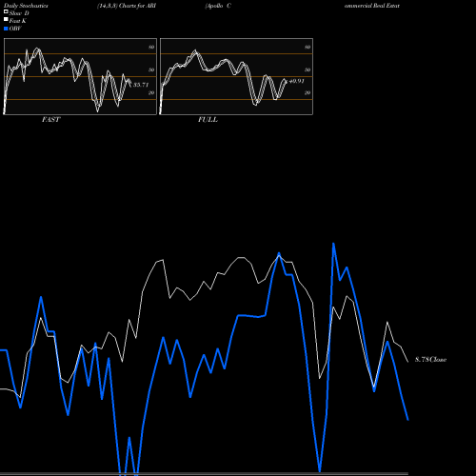Screen dimensions: 476x476
Task: Click the 20 axis label in FULL chart
Action: tap(307, 92)
